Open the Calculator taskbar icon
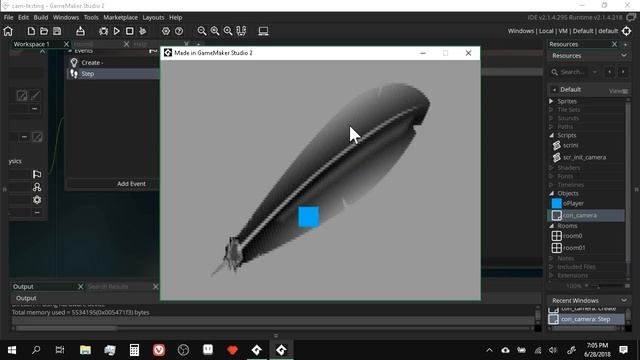 pos(134,350)
